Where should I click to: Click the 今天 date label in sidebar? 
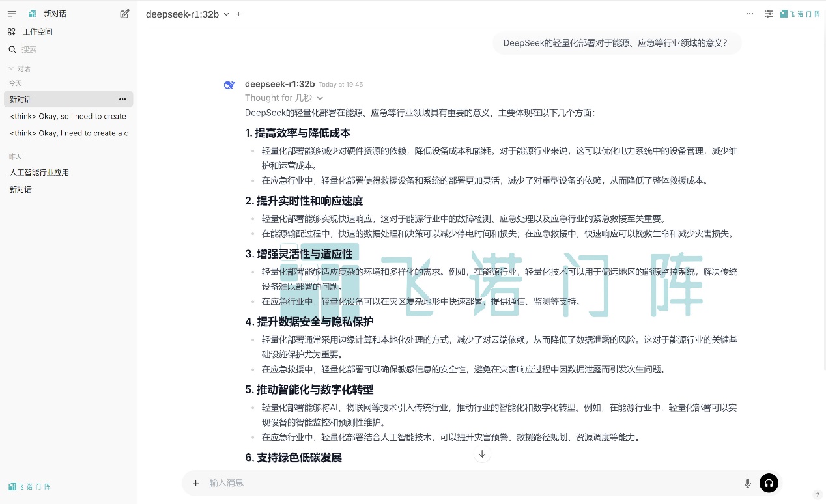[x=15, y=83]
